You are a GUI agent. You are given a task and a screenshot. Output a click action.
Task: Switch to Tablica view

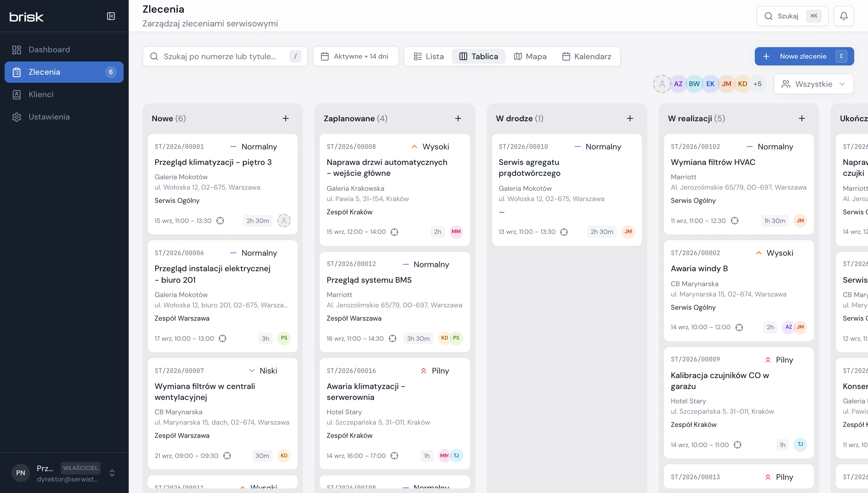[x=478, y=56]
